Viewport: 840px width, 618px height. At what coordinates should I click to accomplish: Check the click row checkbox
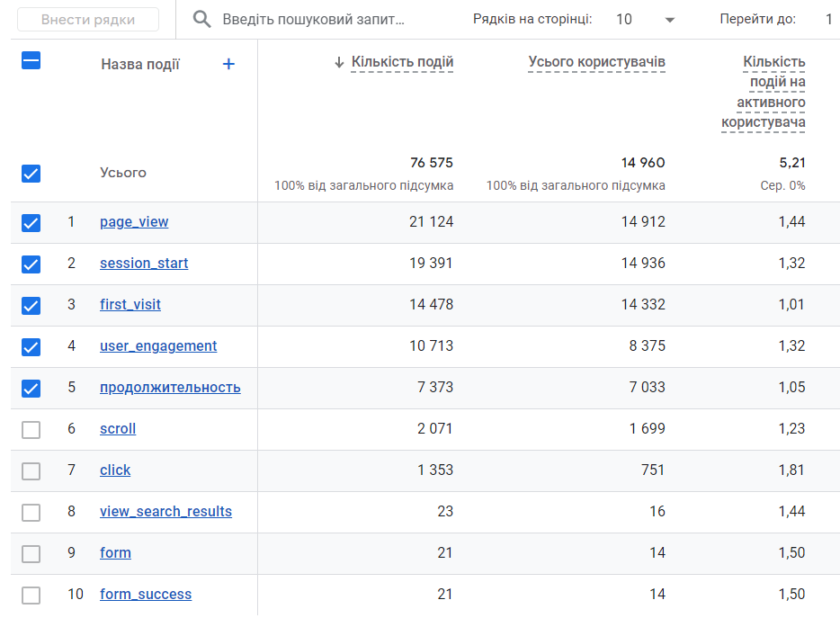[31, 471]
